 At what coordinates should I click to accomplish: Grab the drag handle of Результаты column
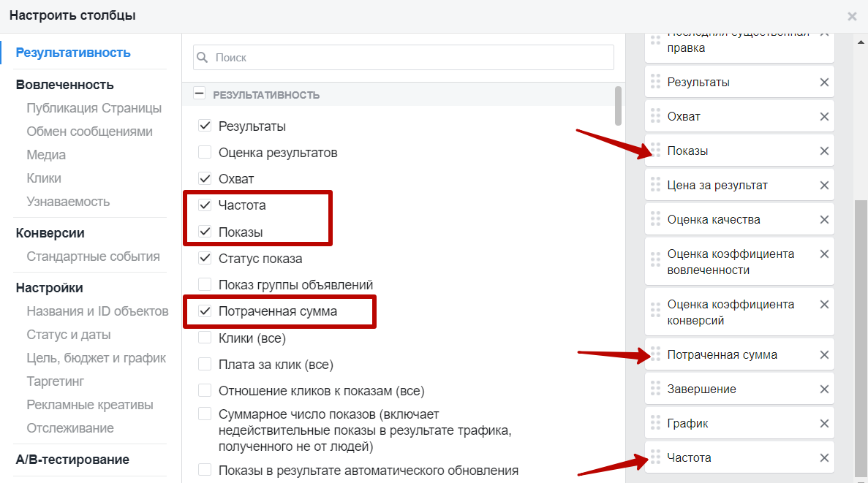pyautogui.click(x=655, y=82)
